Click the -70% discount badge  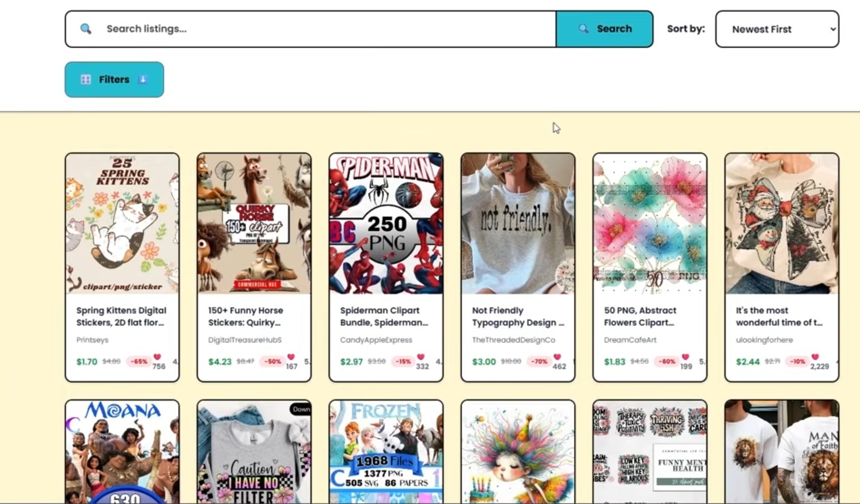point(538,362)
